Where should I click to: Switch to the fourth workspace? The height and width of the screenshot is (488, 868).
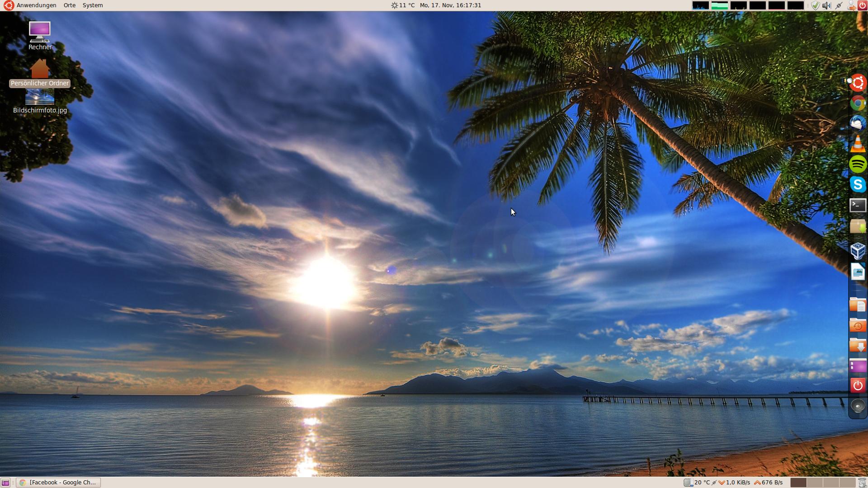(x=847, y=483)
